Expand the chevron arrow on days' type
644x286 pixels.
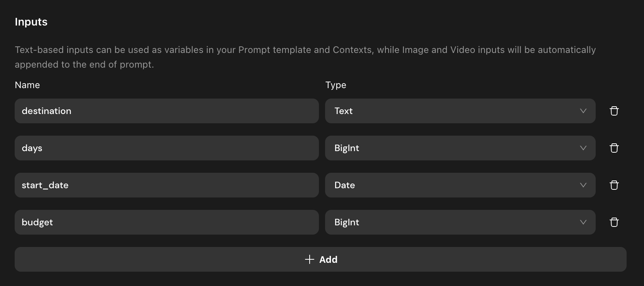583,148
